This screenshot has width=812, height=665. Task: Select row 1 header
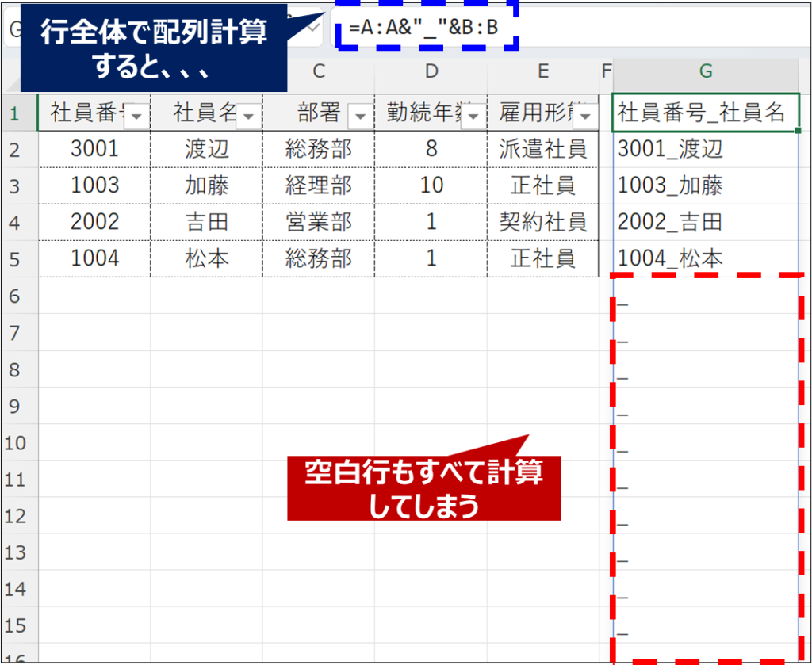point(14,113)
